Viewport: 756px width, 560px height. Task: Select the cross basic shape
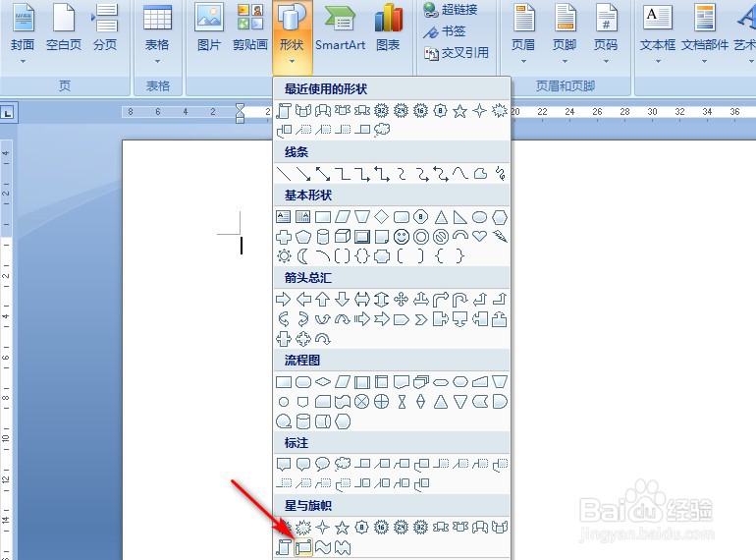tap(284, 237)
